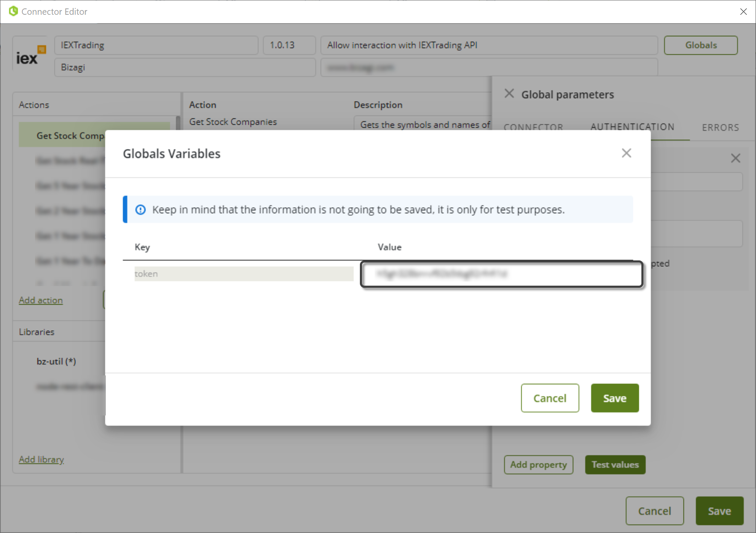Click the connector name field IEXTrading
Image resolution: width=756 pixels, height=533 pixels.
(x=156, y=45)
